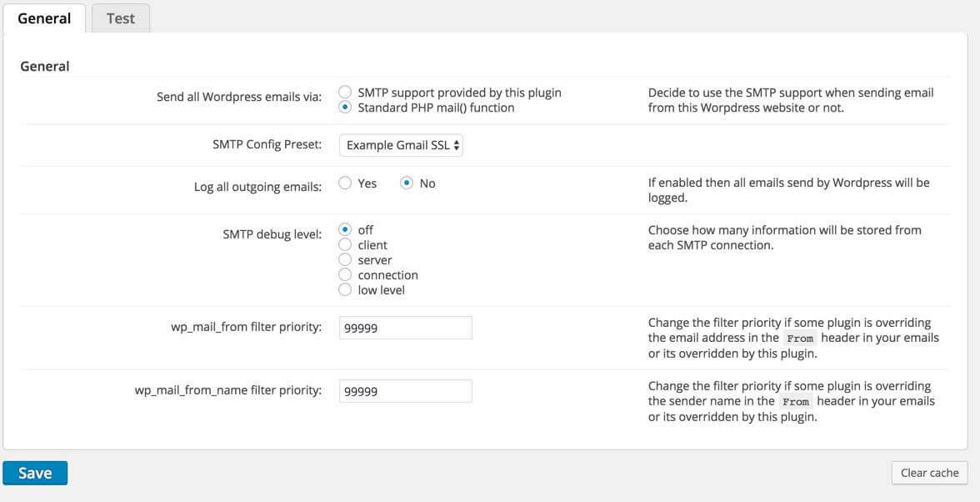The height and width of the screenshot is (502, 980).
Task: Click the wp_mail_from_name filter priority field
Action: point(405,391)
